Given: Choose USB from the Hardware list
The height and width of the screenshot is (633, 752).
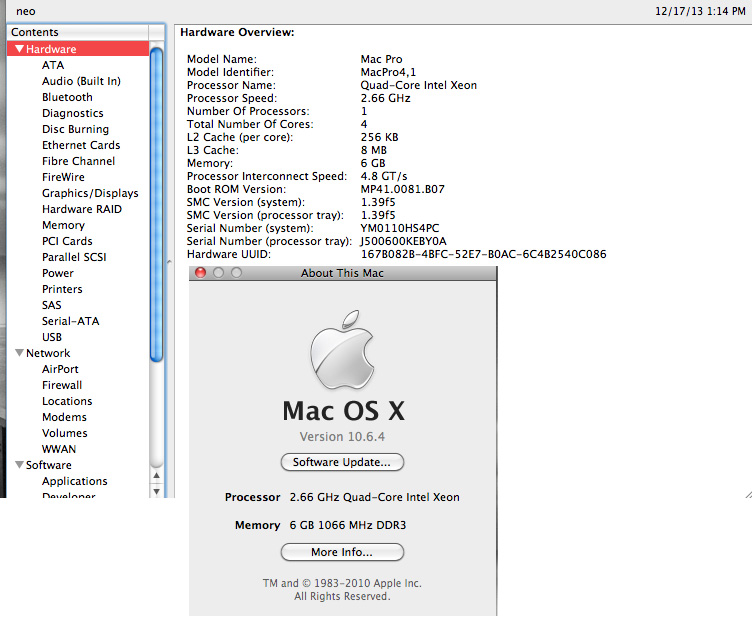Looking at the screenshot, I should [x=52, y=337].
